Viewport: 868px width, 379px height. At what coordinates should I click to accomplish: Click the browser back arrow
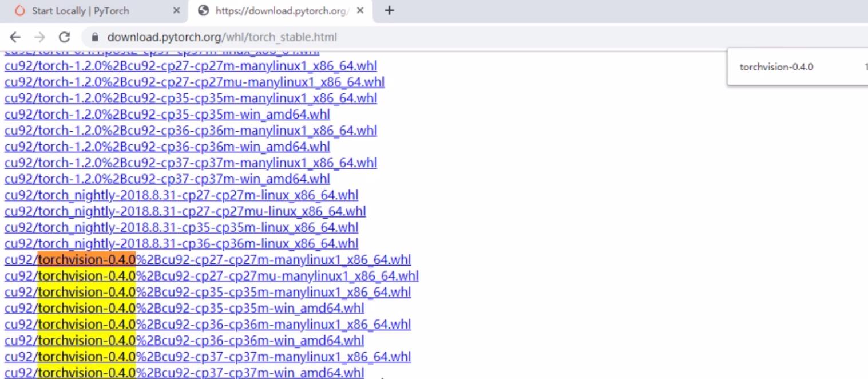tap(15, 37)
